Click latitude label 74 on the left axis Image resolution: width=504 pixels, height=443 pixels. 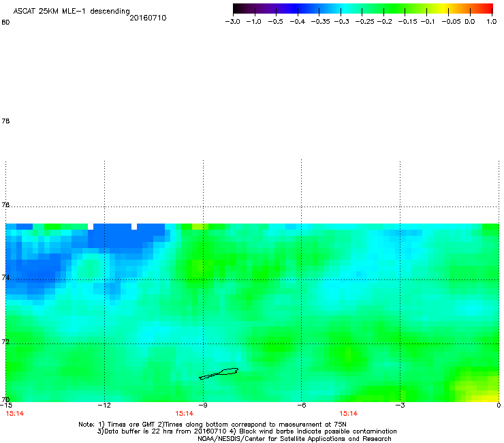coord(5,277)
